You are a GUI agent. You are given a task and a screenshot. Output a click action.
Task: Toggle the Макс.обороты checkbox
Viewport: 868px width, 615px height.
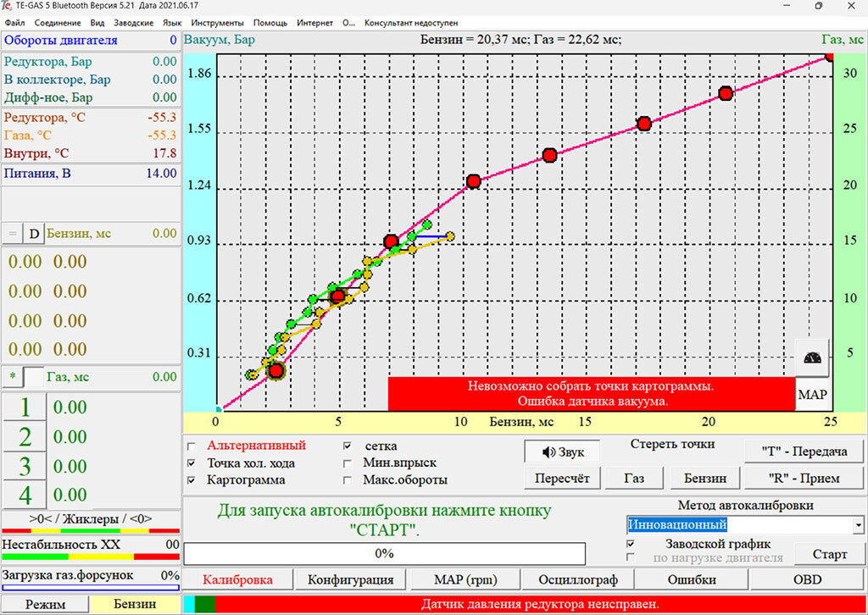coord(348,480)
